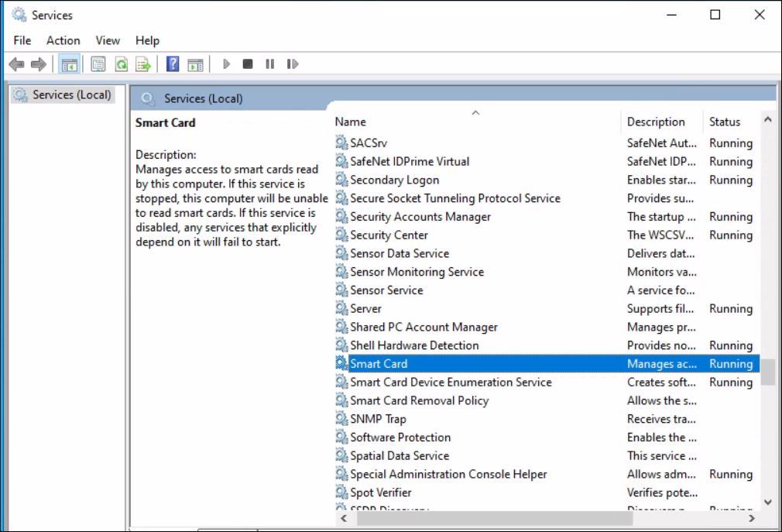Click the Start Service play icon
The image size is (782, 532).
[226, 63]
